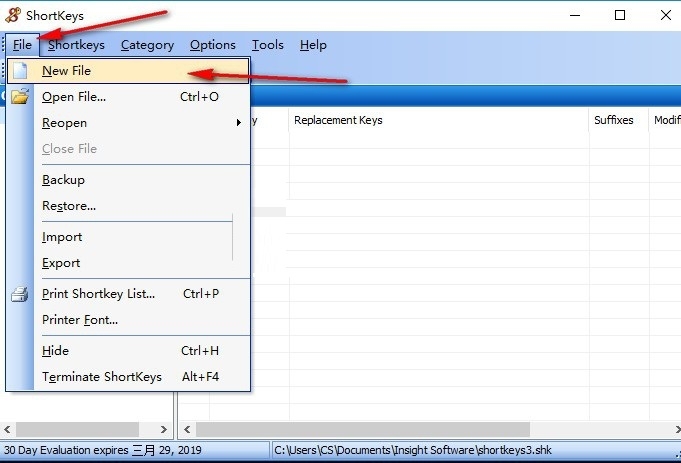Click left arrow of the shortkey list scrollbar
Image resolution: width=681 pixels, height=463 pixels.
point(187,430)
